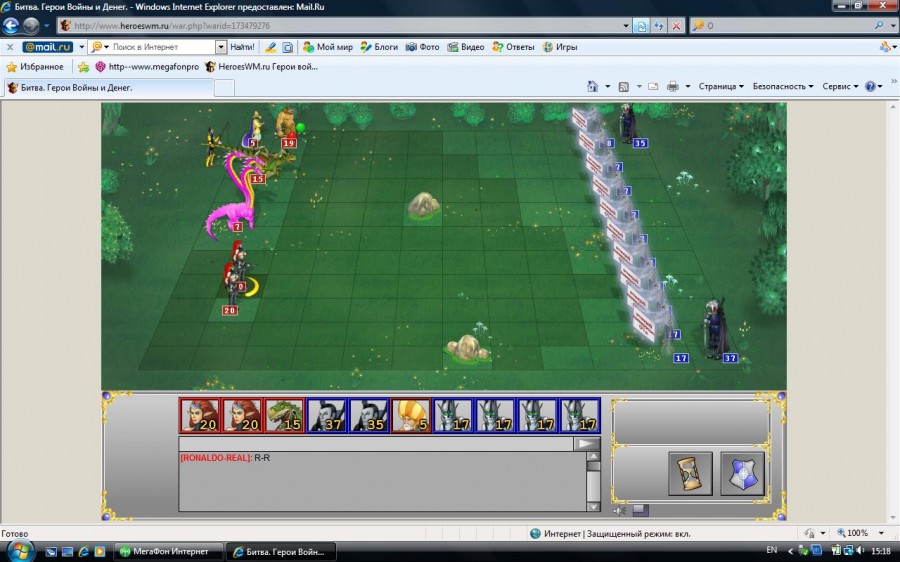The width and height of the screenshot is (900, 562).
Task: Open Блоги link
Action: point(379,47)
